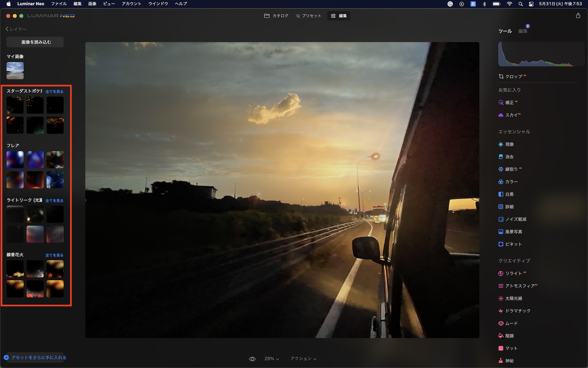This screenshot has height=368, width=588.
Task: Open the Erase (消去) tool
Action: click(x=509, y=157)
